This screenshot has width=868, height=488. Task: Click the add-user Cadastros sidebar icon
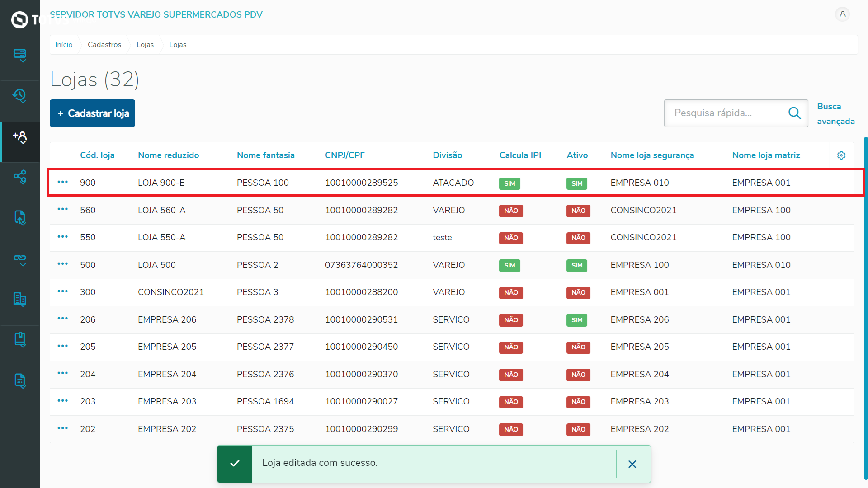[20, 137]
